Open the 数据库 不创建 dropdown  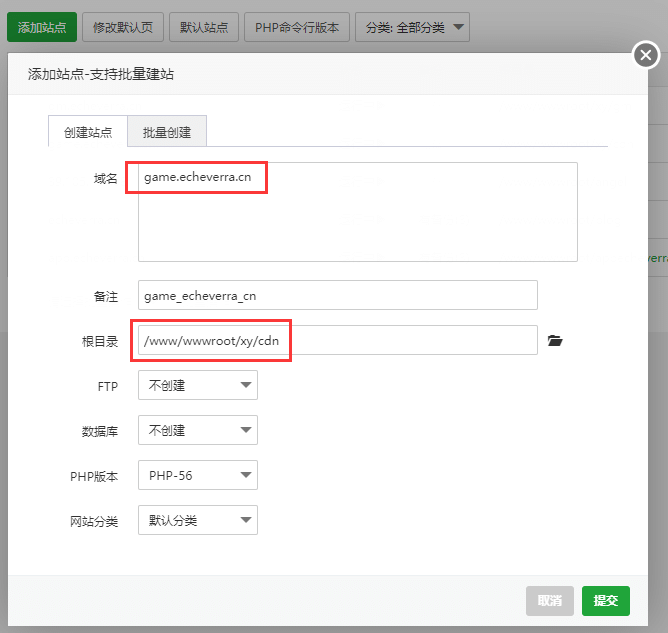[x=198, y=430]
